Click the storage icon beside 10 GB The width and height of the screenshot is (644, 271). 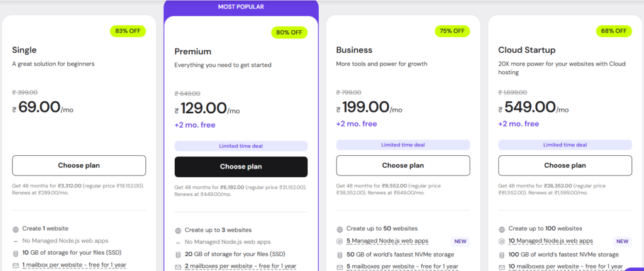tap(16, 253)
